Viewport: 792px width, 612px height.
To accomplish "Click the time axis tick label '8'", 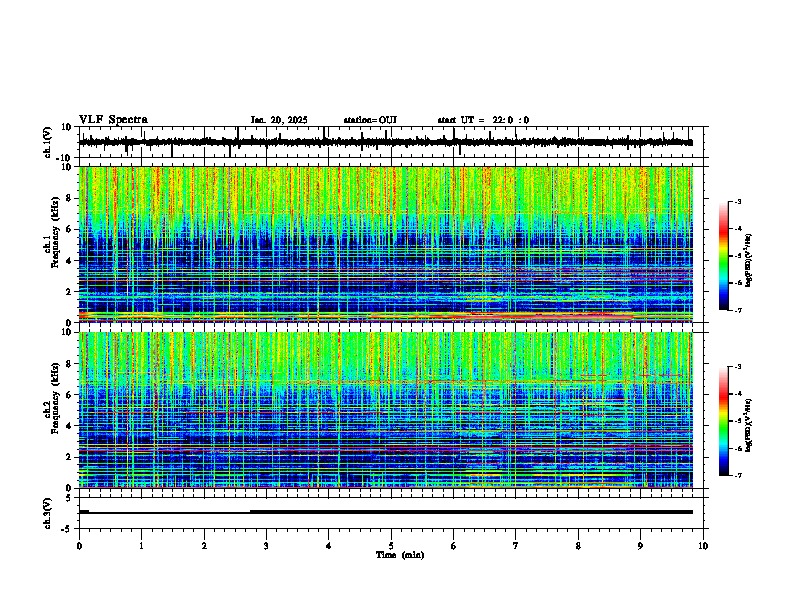I will click(x=578, y=546).
